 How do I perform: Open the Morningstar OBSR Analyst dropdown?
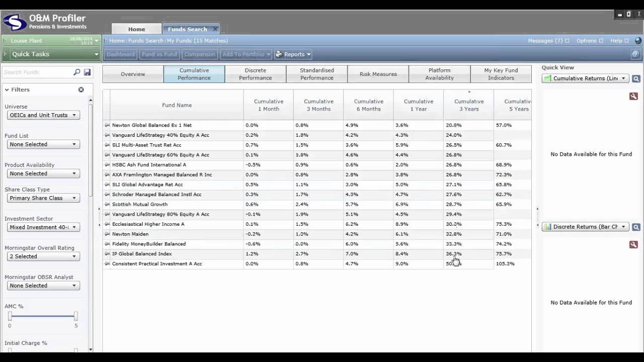pyautogui.click(x=43, y=286)
